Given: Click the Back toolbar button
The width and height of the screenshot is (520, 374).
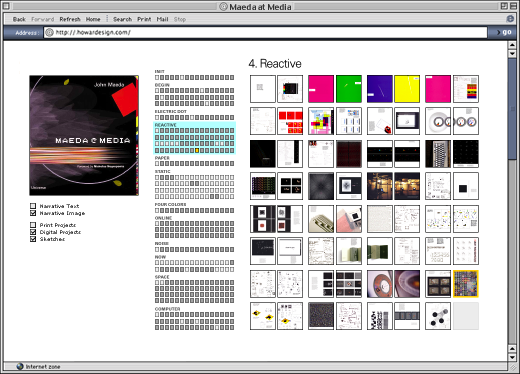Looking at the screenshot, I should pos(19,19).
